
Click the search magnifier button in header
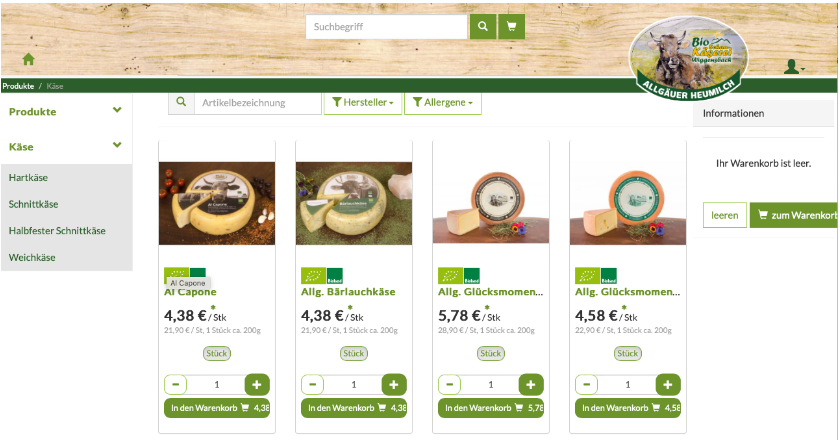click(x=483, y=26)
